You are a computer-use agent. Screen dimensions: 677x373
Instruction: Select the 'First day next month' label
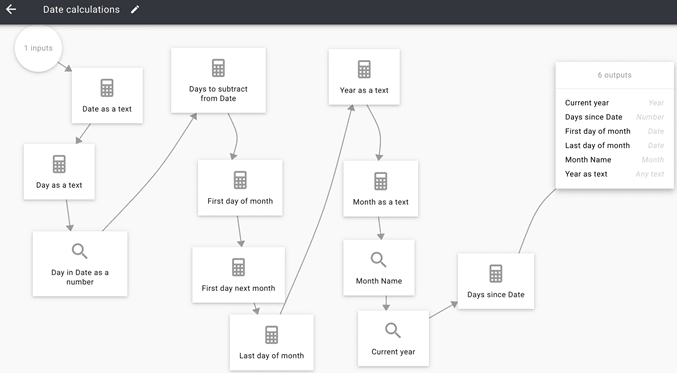click(238, 288)
